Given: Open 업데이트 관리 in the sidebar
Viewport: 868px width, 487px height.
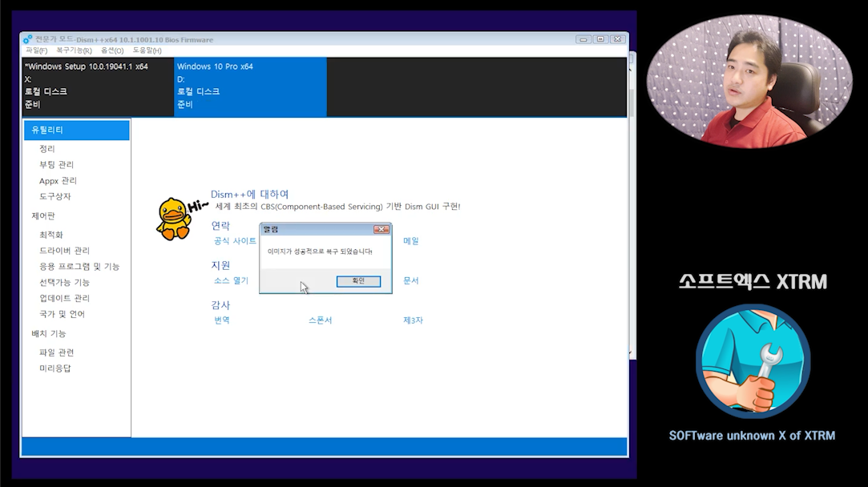Looking at the screenshot, I should [x=64, y=298].
